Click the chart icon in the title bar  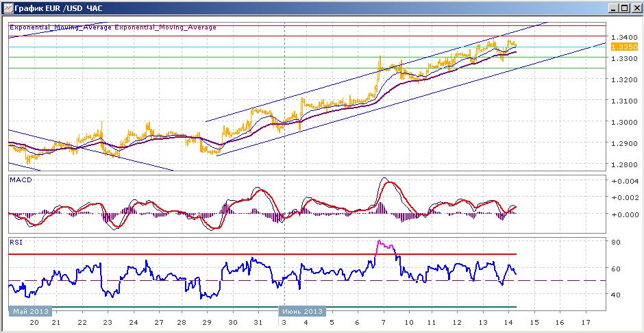click(8, 8)
